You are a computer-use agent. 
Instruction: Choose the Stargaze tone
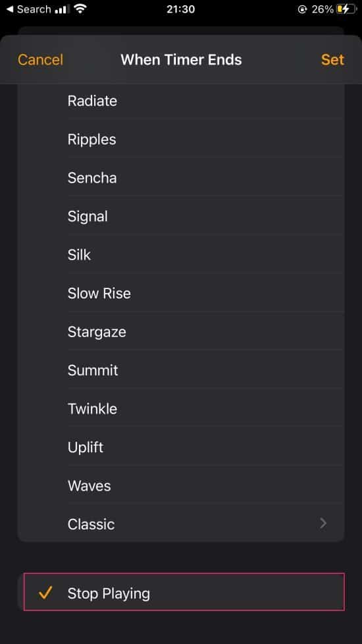click(x=180, y=331)
